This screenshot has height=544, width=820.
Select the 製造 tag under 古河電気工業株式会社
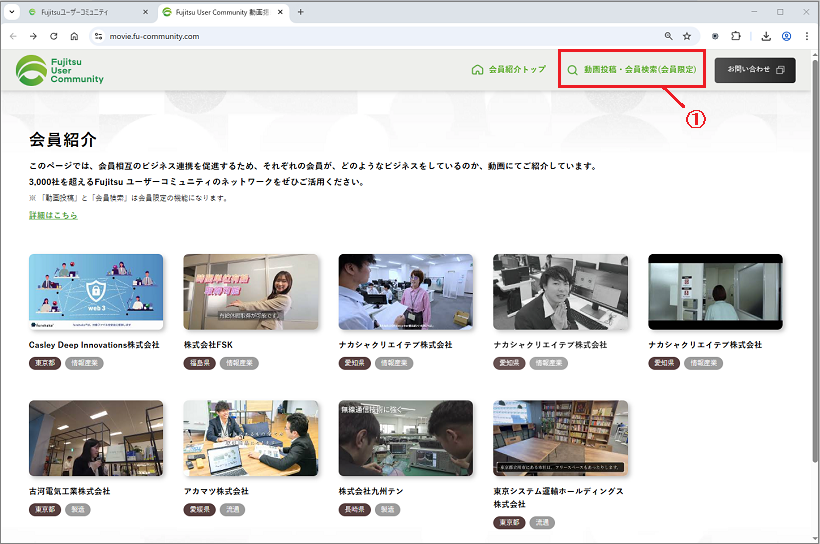click(x=78, y=509)
